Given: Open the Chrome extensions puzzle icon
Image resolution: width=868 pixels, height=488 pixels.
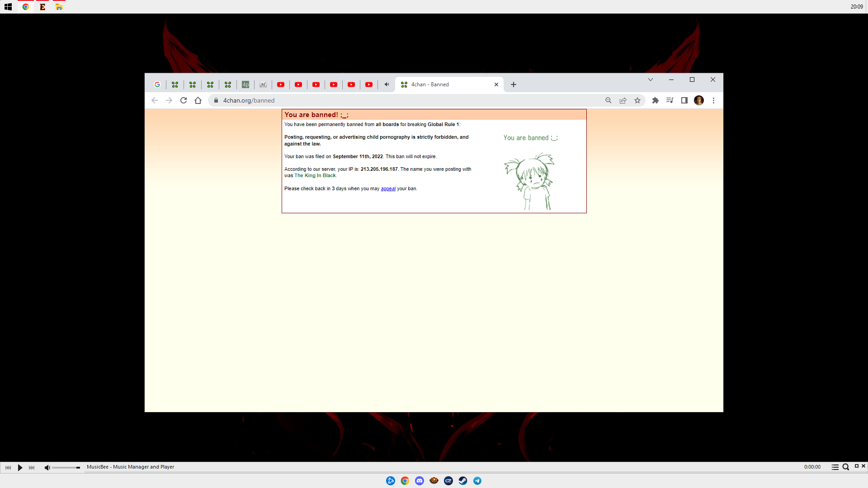Looking at the screenshot, I should click(x=656, y=100).
